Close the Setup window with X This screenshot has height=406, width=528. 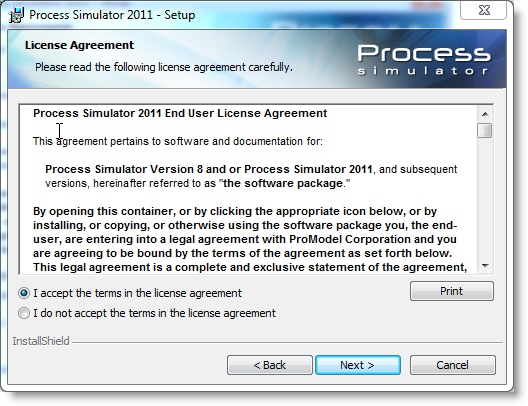[484, 10]
